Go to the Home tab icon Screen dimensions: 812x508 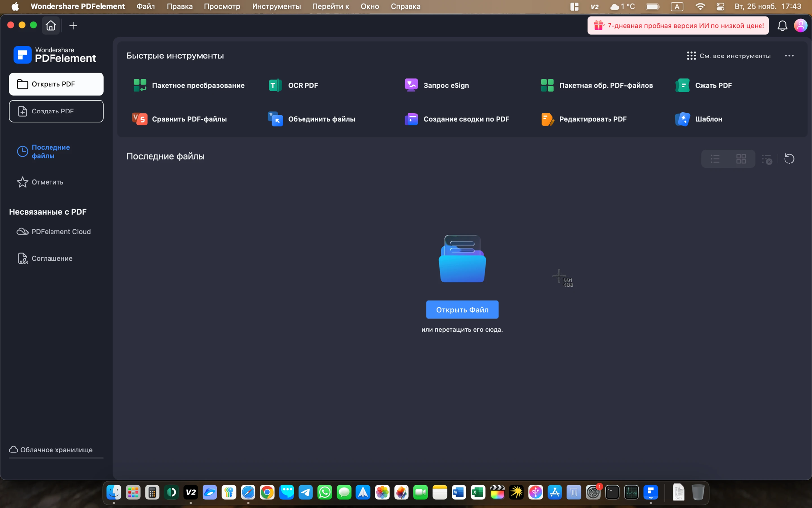(x=51, y=25)
